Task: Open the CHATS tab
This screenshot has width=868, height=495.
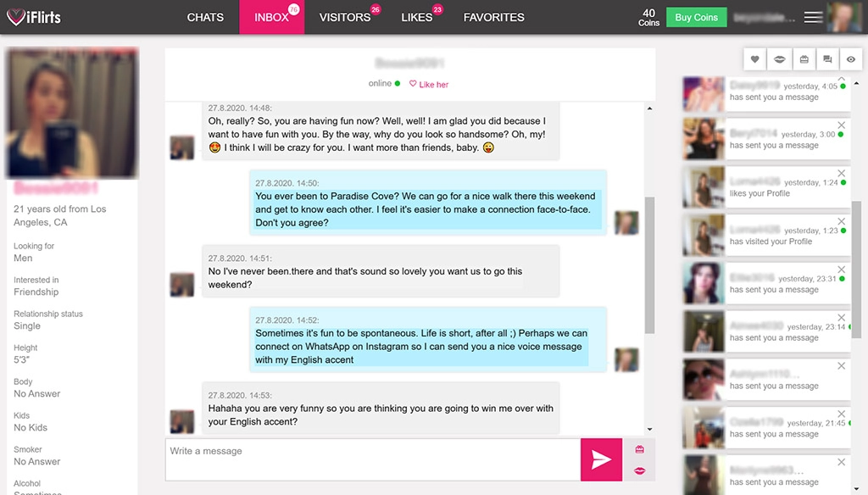Action: click(x=205, y=17)
